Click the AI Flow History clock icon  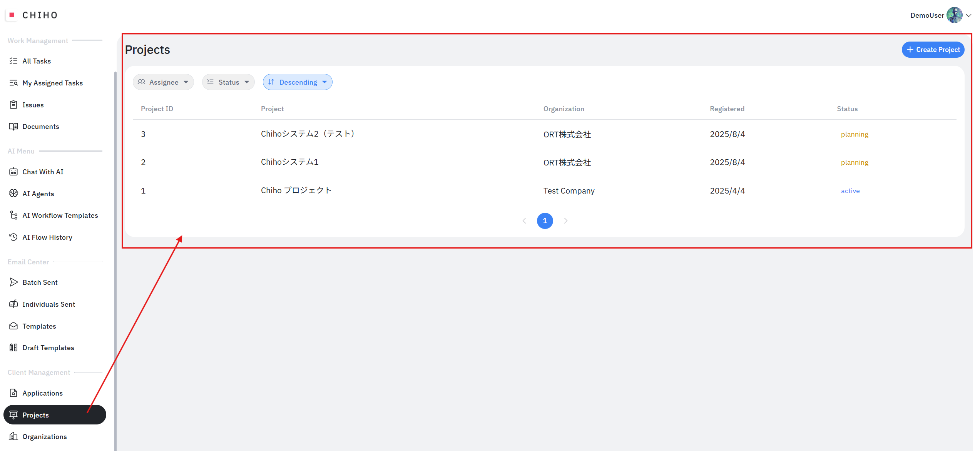13,237
